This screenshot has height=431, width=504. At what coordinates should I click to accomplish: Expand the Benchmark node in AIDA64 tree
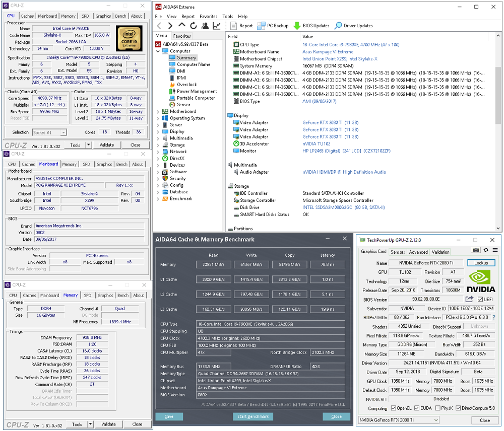[x=158, y=199]
